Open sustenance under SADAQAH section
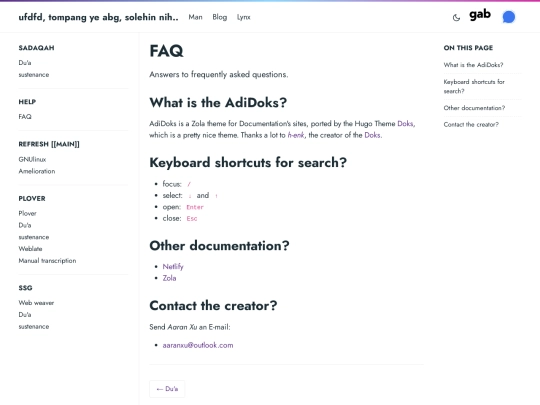This screenshot has width=540, height=405. (34, 75)
